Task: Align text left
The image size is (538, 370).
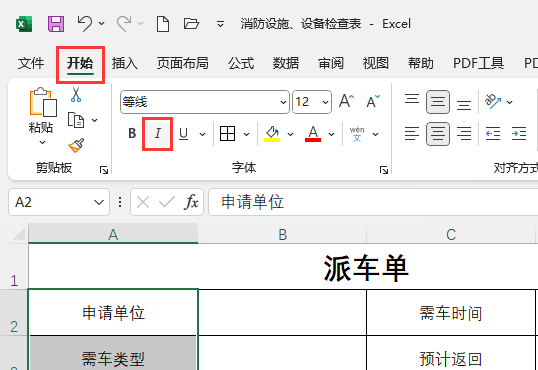Action: 412,134
